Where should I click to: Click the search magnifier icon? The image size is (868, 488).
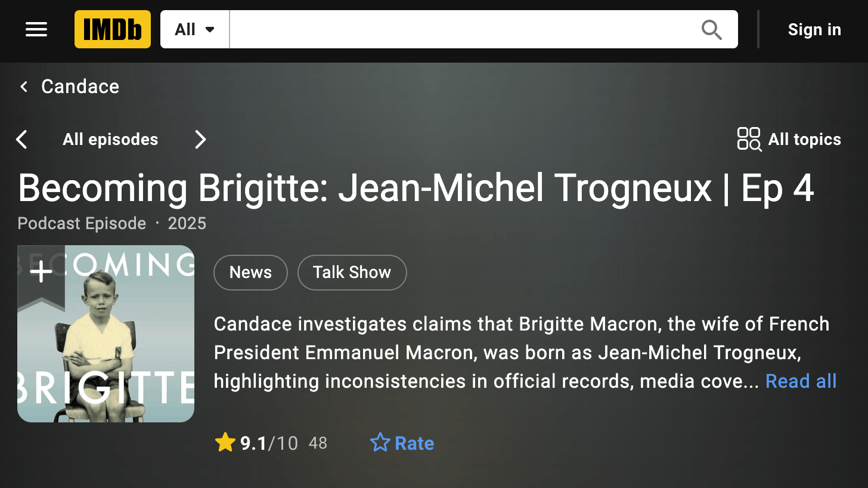(711, 29)
